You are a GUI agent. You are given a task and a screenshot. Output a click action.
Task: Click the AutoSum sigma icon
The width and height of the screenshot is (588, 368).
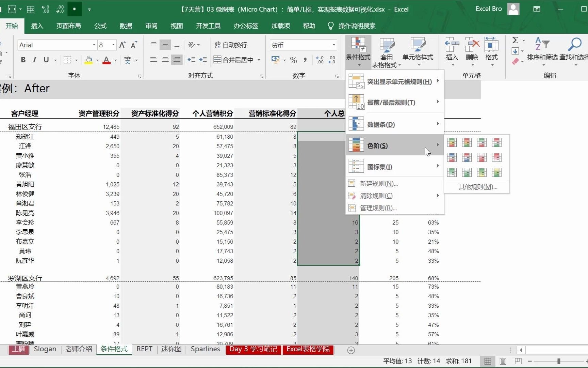click(515, 40)
